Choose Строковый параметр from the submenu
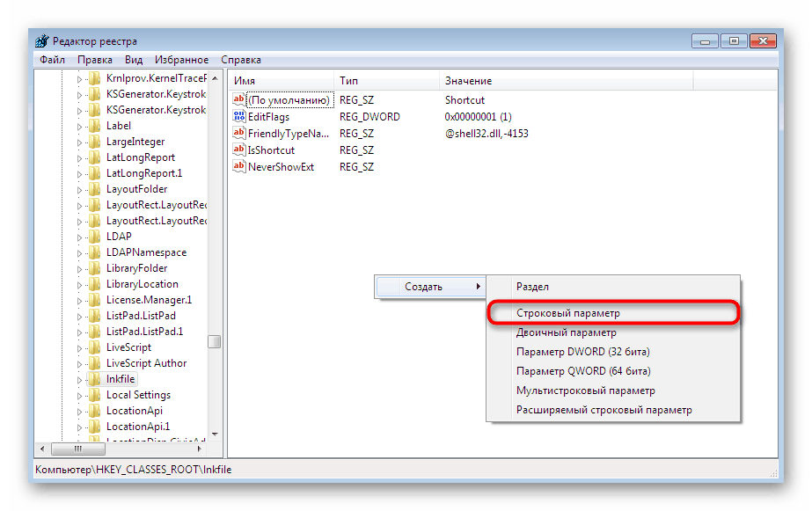The width and height of the screenshot is (812, 511). [x=613, y=313]
